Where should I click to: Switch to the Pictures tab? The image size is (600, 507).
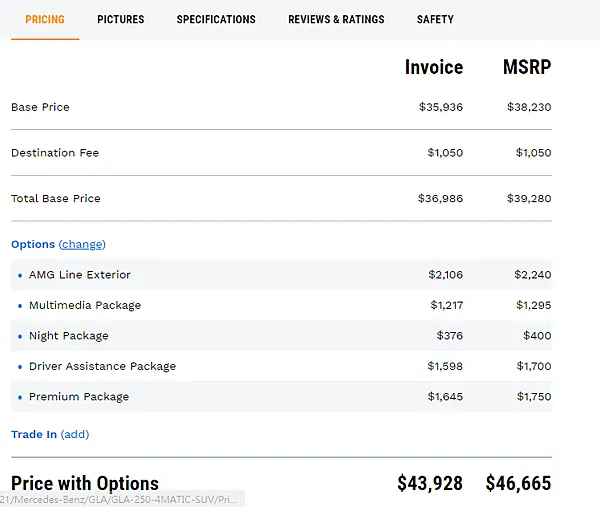[x=121, y=19]
